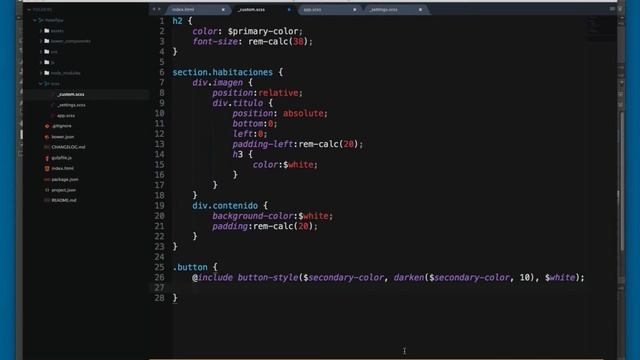The image size is (640, 360).
Task: Click line number 19 in the gutter
Action: pos(160,206)
